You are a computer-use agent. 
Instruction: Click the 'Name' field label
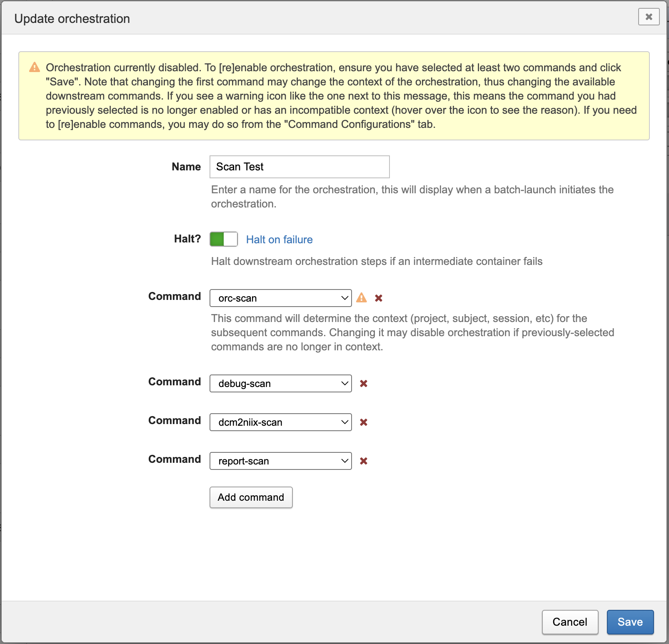(186, 167)
